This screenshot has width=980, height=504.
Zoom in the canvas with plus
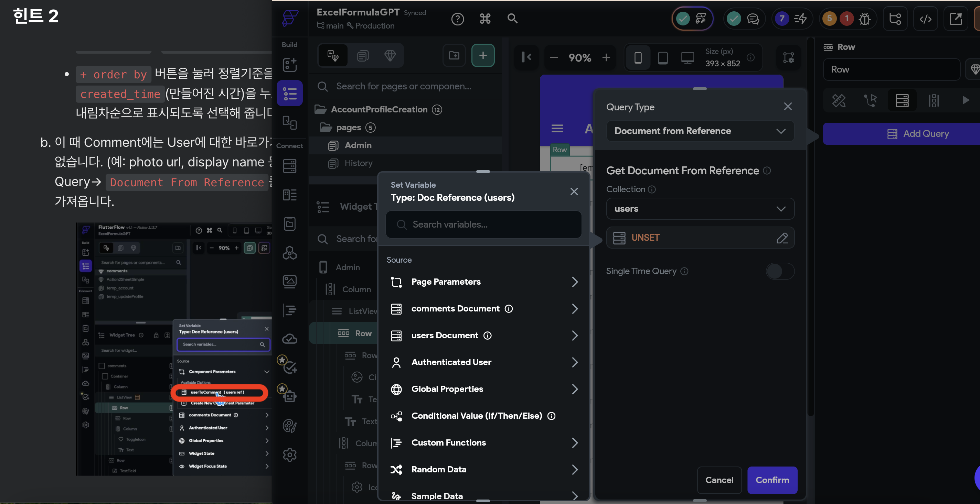[x=606, y=58]
